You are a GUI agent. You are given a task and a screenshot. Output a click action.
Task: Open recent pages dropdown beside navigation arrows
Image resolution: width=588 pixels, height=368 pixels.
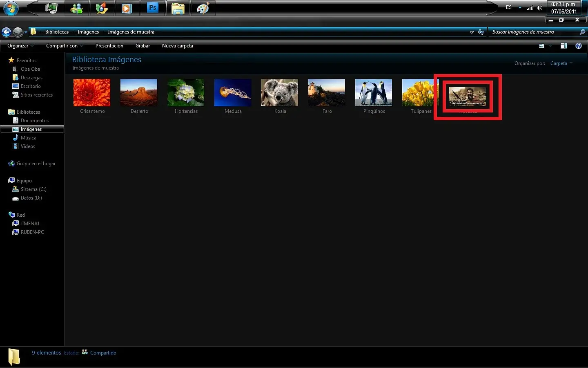(x=26, y=32)
